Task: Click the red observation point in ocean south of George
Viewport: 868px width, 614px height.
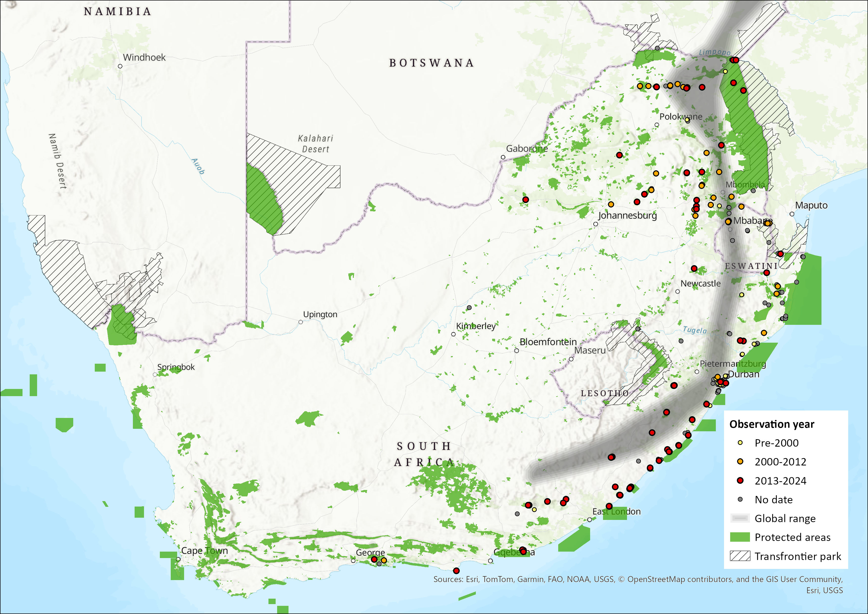Action: pos(456,570)
